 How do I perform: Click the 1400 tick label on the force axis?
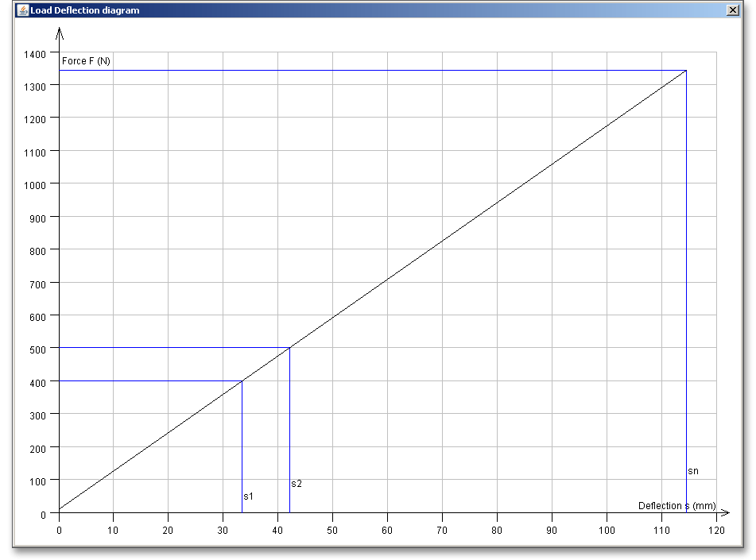click(x=34, y=53)
